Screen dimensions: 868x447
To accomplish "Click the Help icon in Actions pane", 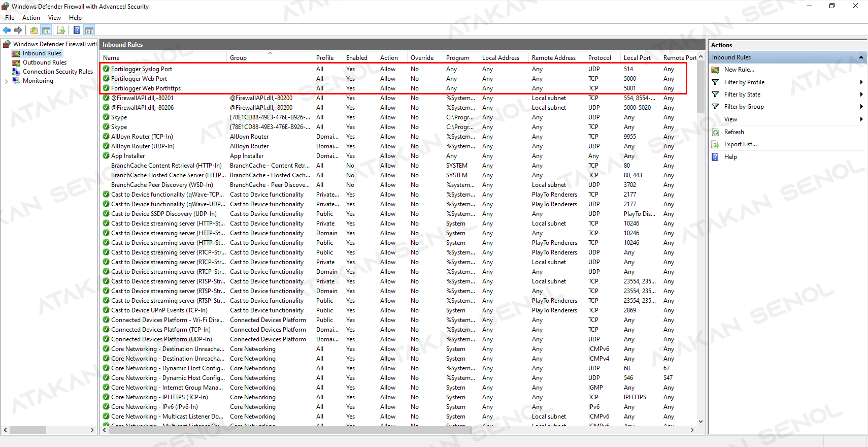I will click(715, 157).
